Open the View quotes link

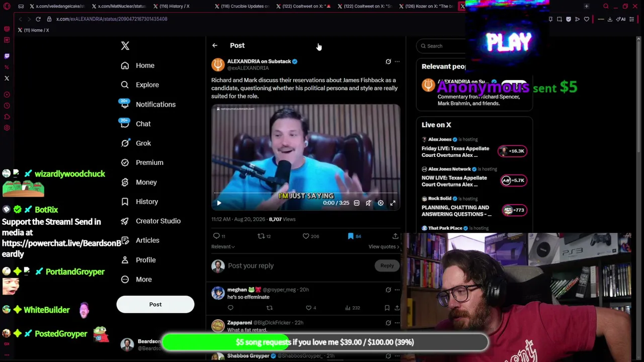[384, 247]
